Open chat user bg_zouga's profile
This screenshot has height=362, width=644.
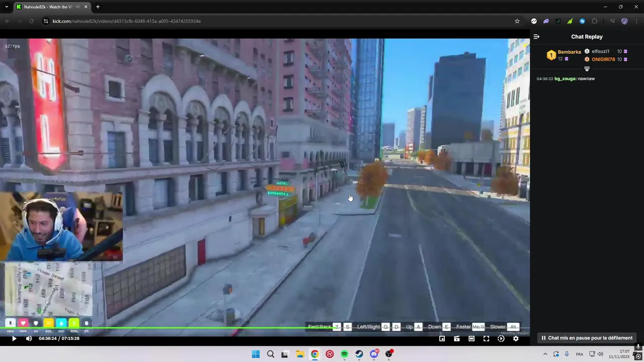click(x=565, y=79)
